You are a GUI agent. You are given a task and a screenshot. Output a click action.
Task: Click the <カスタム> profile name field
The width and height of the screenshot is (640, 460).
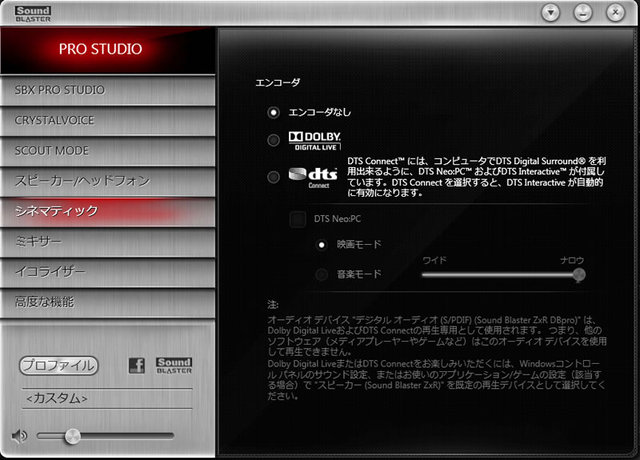point(107,398)
